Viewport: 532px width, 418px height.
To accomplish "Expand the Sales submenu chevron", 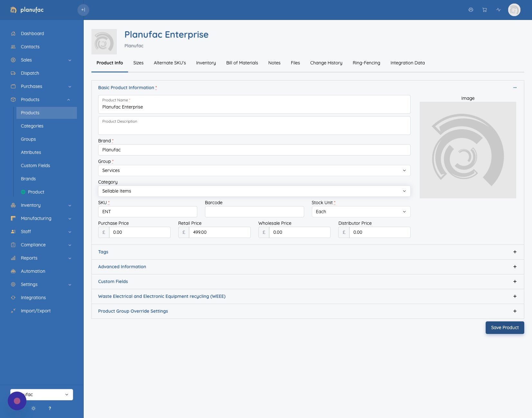I will pyautogui.click(x=70, y=60).
